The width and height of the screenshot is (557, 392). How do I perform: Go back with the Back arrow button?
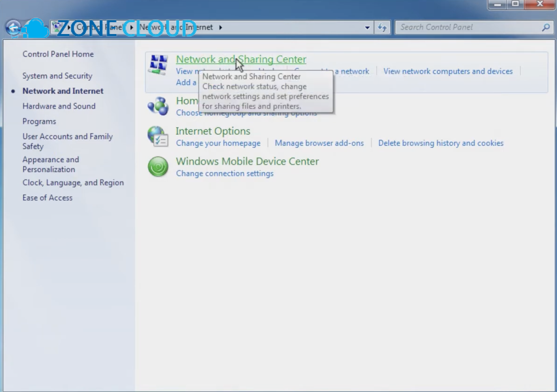[13, 28]
